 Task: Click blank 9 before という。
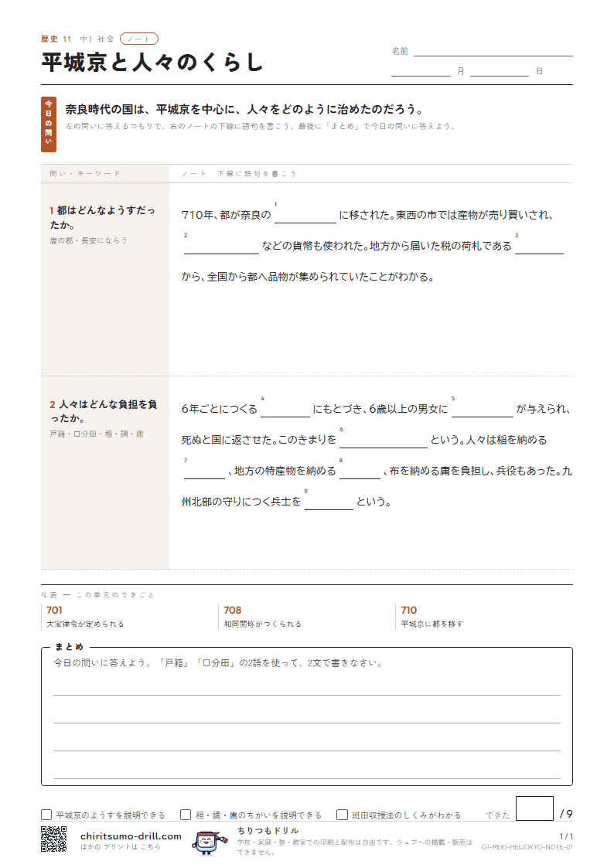tap(329, 502)
